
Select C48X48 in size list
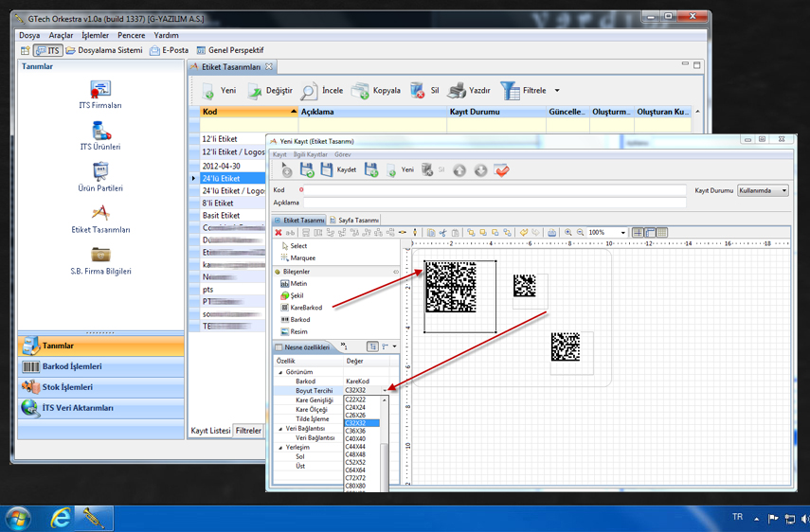tap(362, 454)
